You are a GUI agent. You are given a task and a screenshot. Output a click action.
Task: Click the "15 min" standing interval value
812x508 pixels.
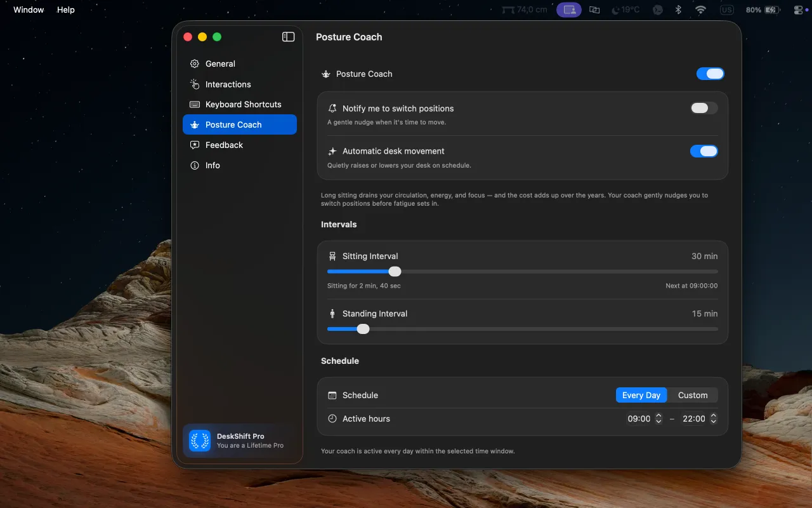pyautogui.click(x=705, y=313)
